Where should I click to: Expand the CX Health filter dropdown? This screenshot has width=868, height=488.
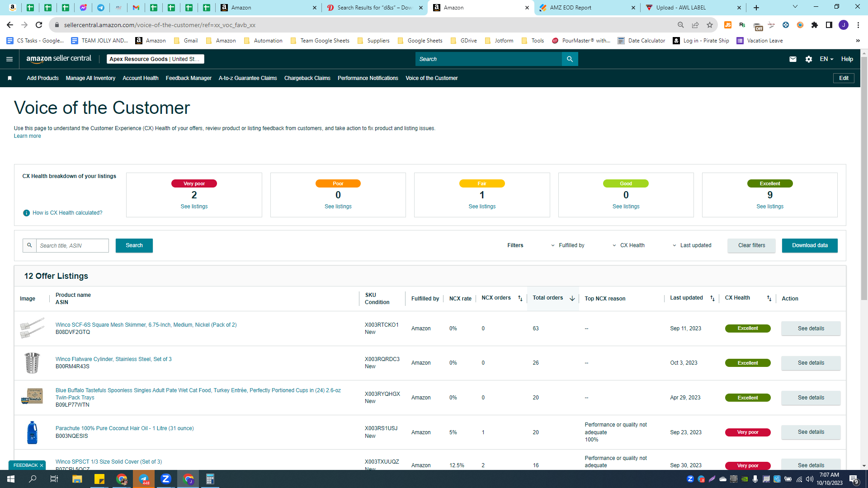pyautogui.click(x=629, y=245)
